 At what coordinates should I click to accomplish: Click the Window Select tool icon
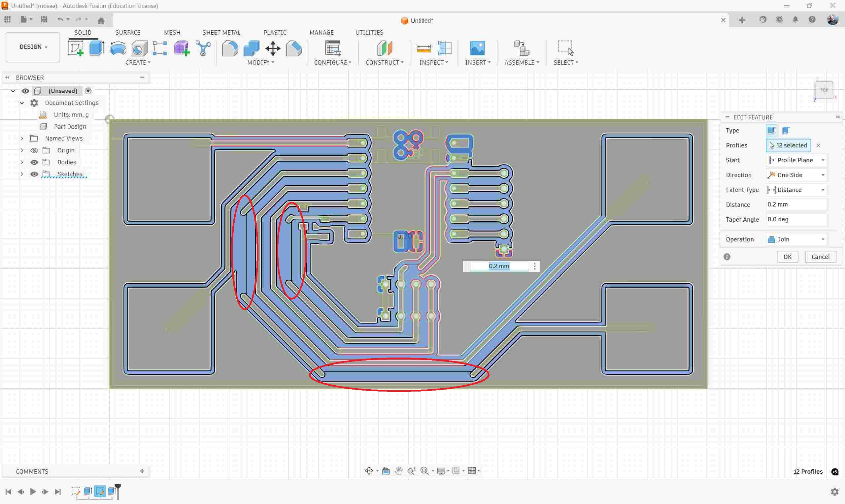(x=566, y=48)
